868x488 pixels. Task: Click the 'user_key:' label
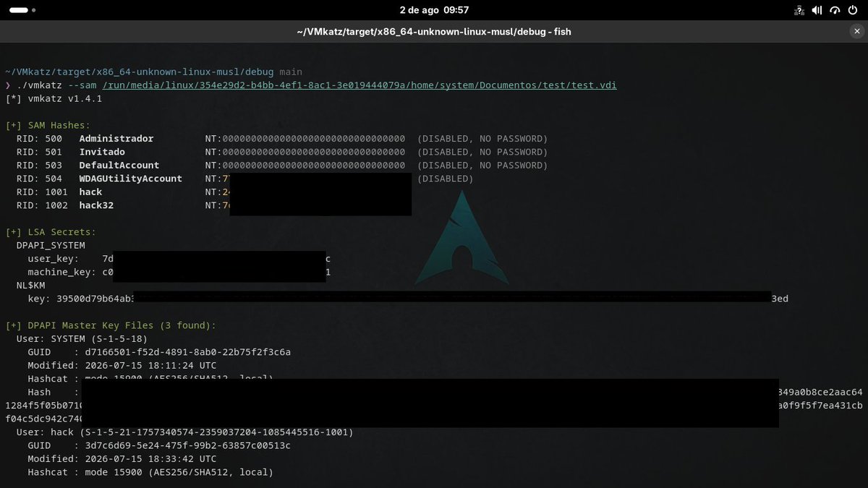click(x=54, y=259)
